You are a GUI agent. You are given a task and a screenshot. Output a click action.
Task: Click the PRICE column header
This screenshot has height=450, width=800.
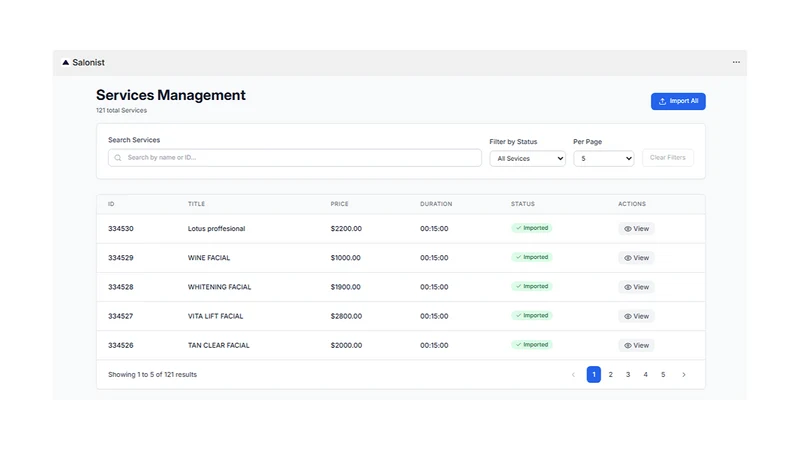coord(339,204)
